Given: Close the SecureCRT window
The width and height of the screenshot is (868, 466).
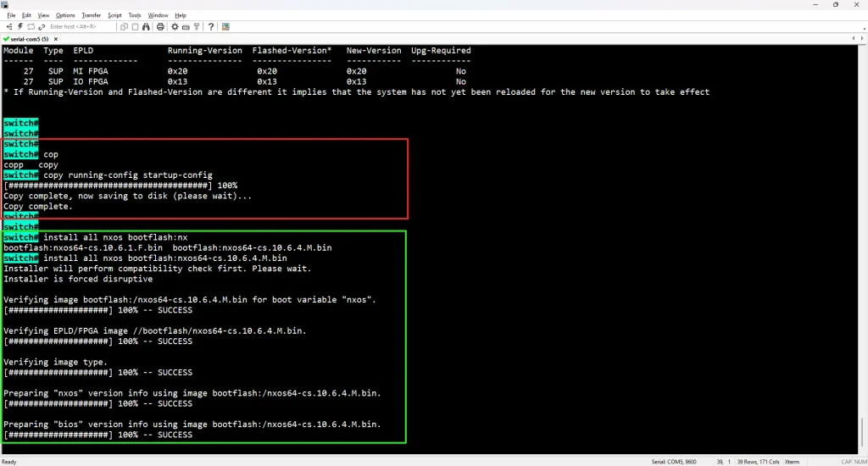Looking at the screenshot, I should pos(856,4).
